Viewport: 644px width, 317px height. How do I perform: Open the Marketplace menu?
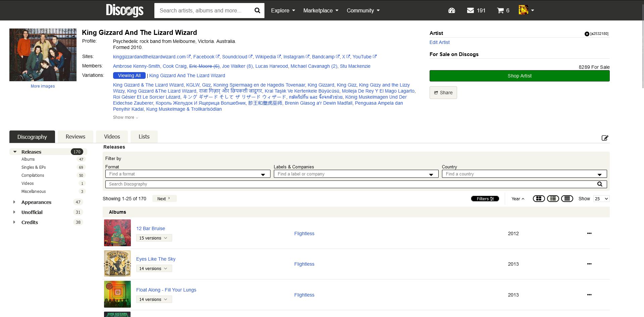point(321,10)
